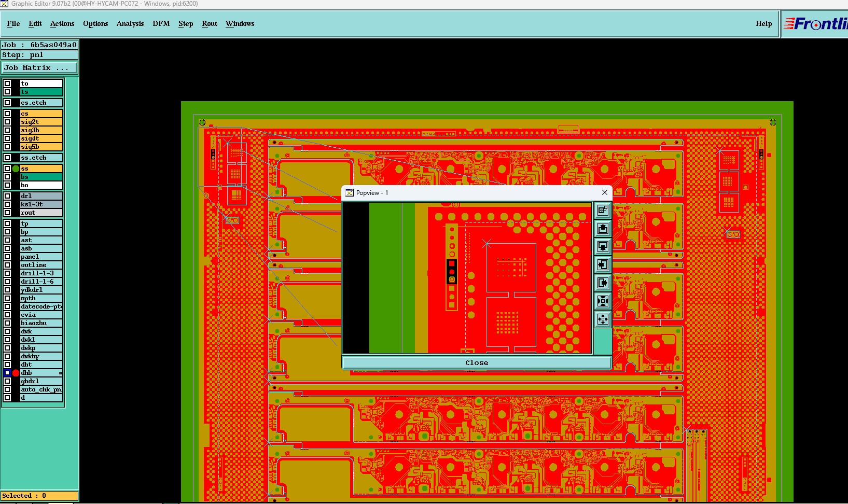Open the Help menu
Viewport: 848px width, 504px height.
click(763, 24)
